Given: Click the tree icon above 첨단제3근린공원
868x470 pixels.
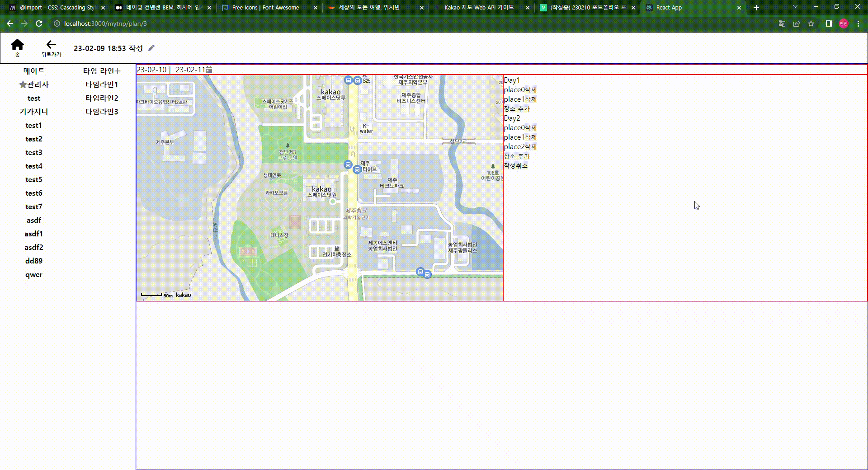Looking at the screenshot, I should pos(288,146).
